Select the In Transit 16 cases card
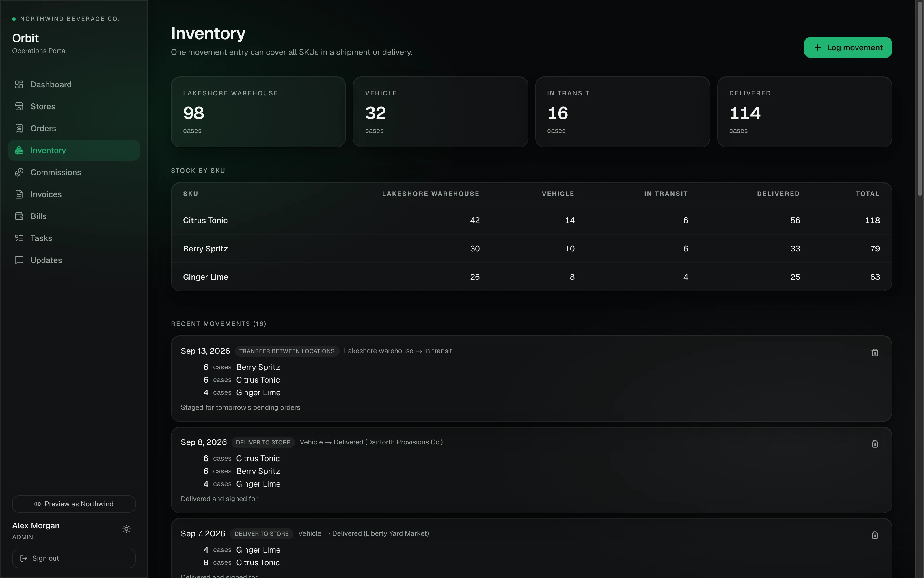This screenshot has height=578, width=924. click(623, 112)
